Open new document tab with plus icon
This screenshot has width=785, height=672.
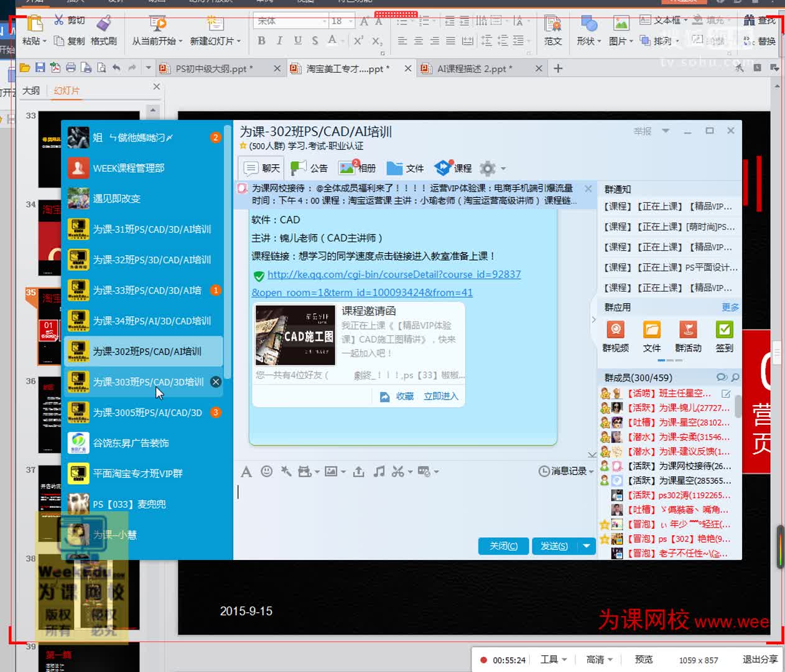click(x=558, y=68)
